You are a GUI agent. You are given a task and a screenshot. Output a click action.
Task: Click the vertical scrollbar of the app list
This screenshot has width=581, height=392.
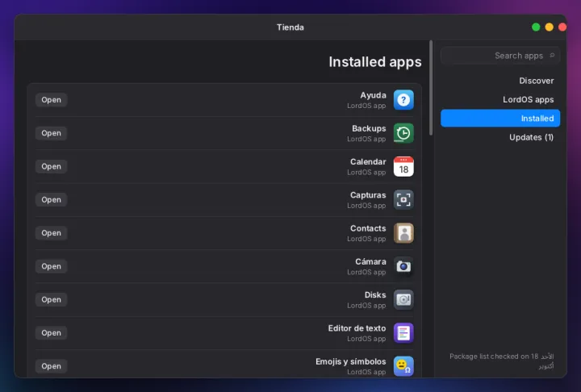coord(431,88)
